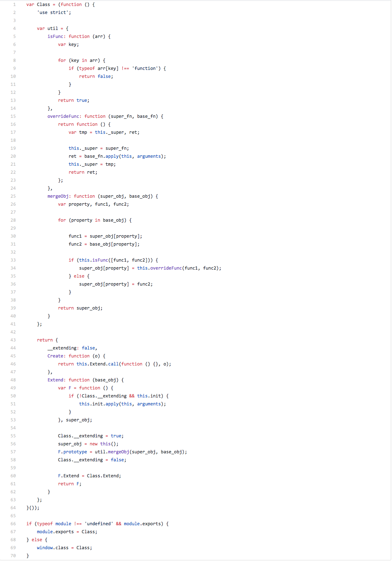Click line number 33 in the gutter
The height and width of the screenshot is (562, 392).
[13, 260]
